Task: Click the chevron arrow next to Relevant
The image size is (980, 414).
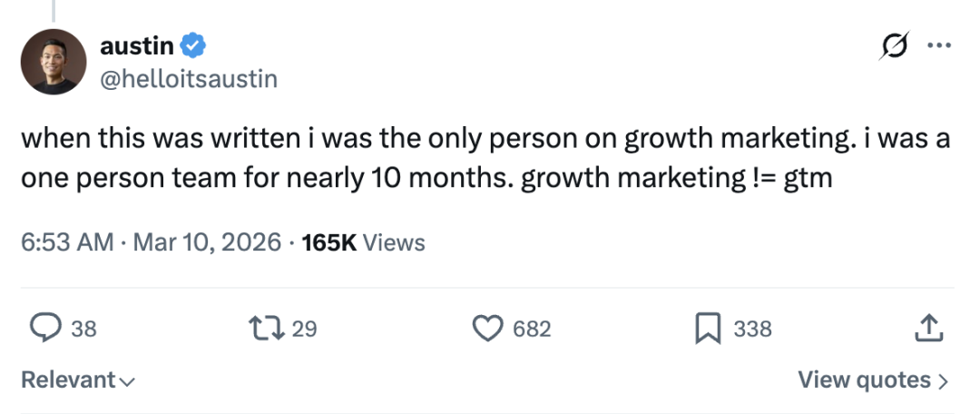Action: (127, 381)
